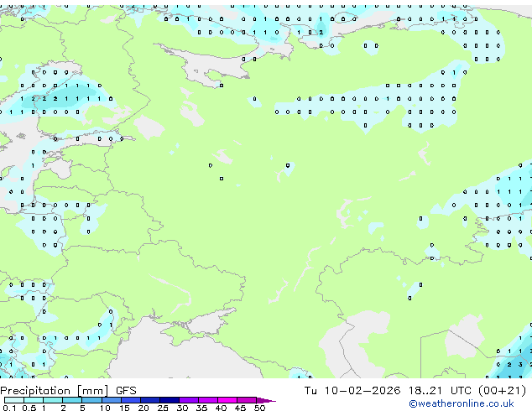Image resolution: width=532 pixels, height=411 pixels.
Task: Pick the 25–30 mm navy legend swatch
Action: (x=170, y=400)
